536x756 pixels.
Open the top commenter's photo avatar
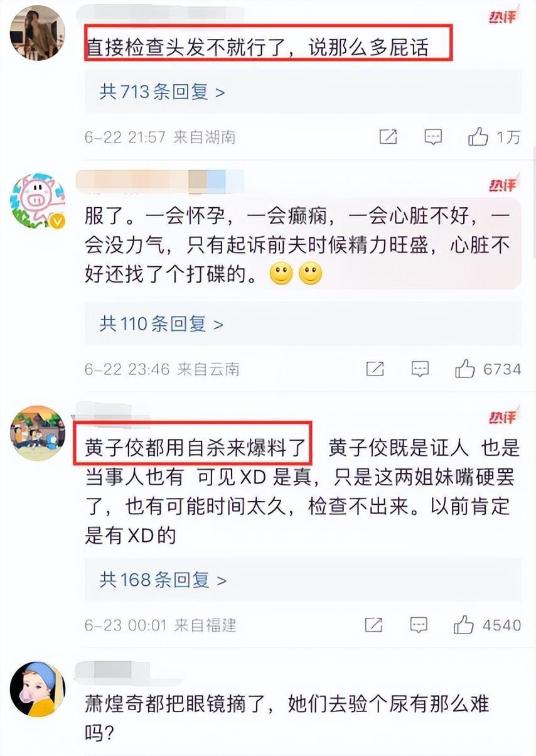pyautogui.click(x=38, y=33)
